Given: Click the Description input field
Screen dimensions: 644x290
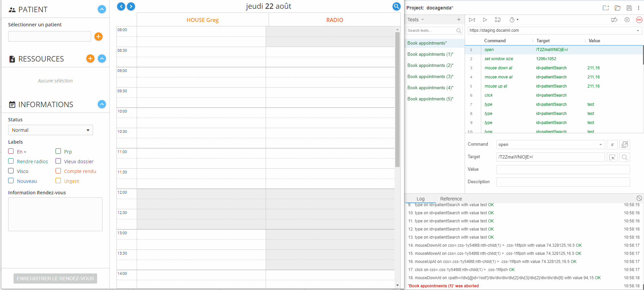Looking at the screenshot, I should pos(563,182).
